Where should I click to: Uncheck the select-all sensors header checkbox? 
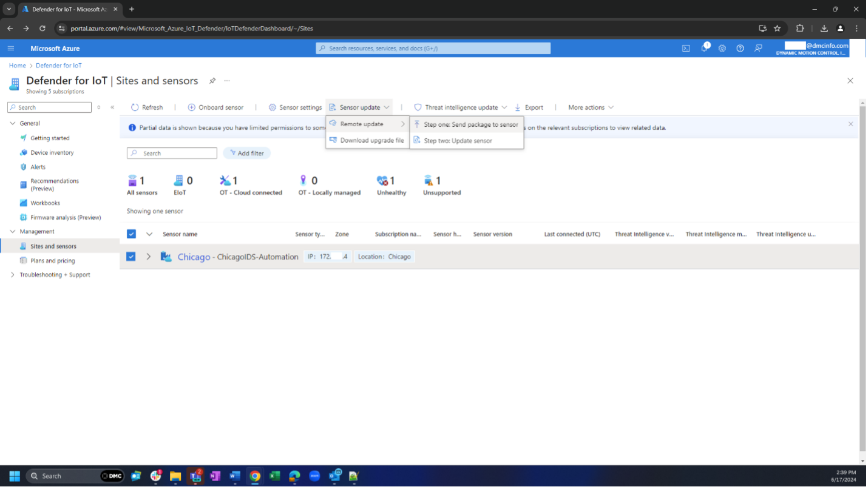[x=132, y=234]
